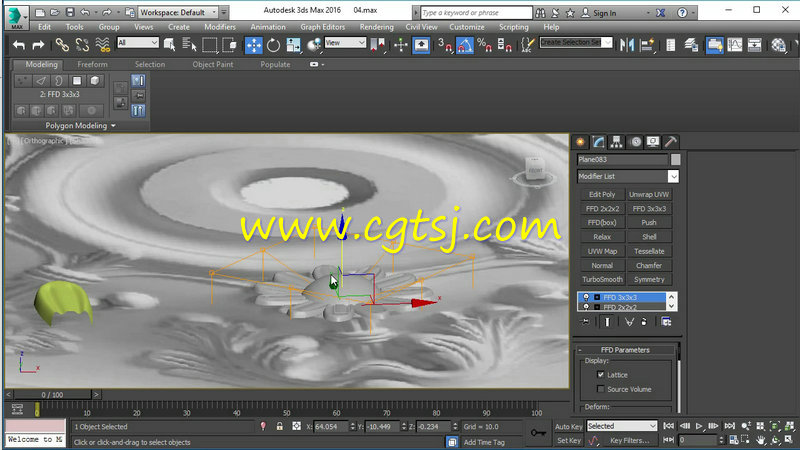Toggle Percent Snap
This screenshot has width=800, height=450.
tap(485, 45)
